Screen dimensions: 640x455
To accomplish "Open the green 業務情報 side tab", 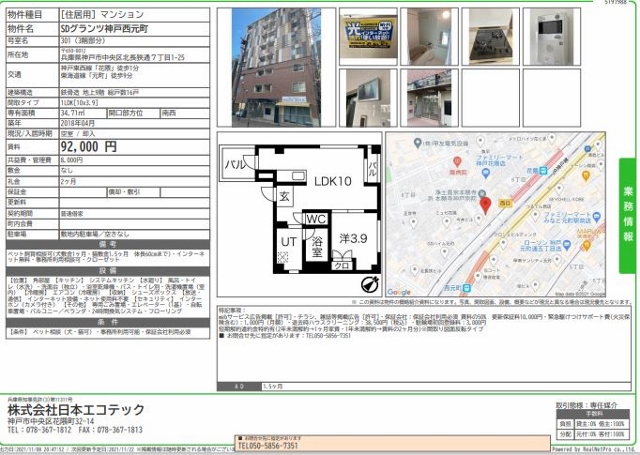I will tap(628, 215).
